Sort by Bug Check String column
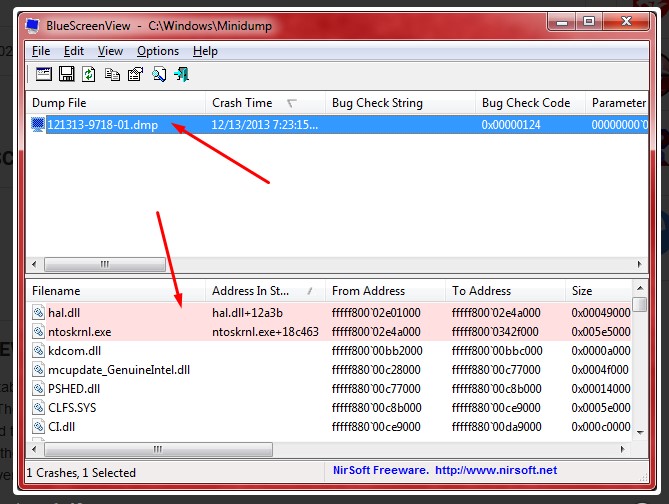This screenshot has width=669, height=504. [401, 103]
